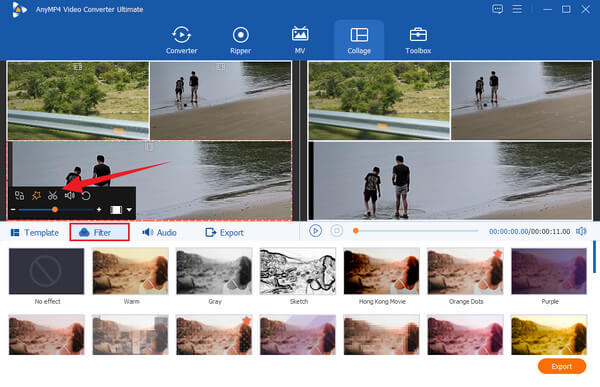The height and width of the screenshot is (387, 600).
Task: Click the AnyMP4 app logo
Action: pyautogui.click(x=19, y=10)
